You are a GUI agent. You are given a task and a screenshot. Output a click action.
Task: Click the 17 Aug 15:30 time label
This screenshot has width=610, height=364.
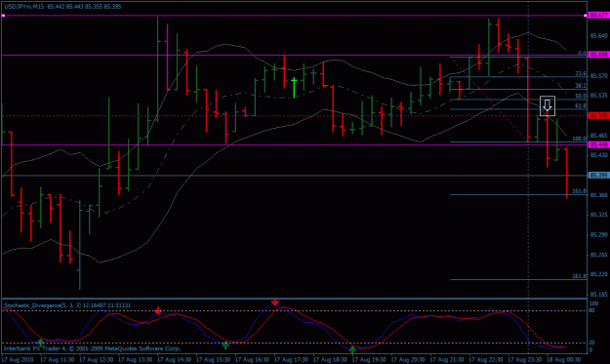(213, 360)
